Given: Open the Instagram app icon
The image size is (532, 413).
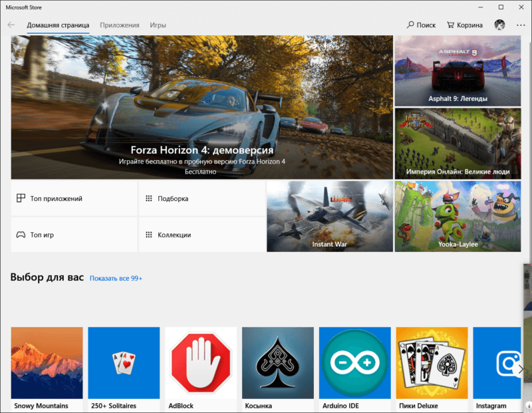Looking at the screenshot, I should pos(497,362).
